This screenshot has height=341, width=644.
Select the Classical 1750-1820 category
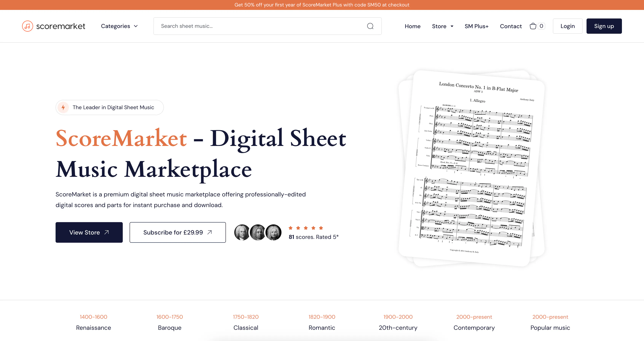(246, 322)
